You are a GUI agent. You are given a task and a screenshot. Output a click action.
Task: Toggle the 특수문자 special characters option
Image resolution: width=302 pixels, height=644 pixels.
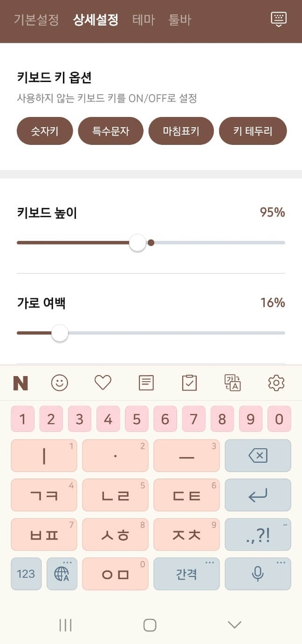tap(110, 131)
